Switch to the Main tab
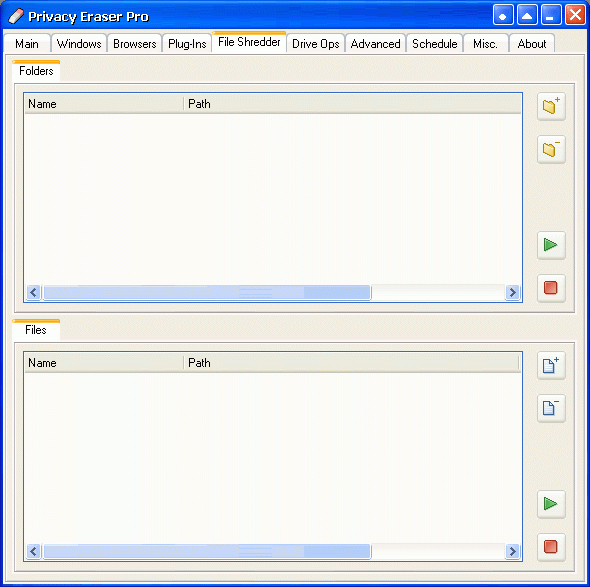The width and height of the screenshot is (590, 587). coord(27,44)
